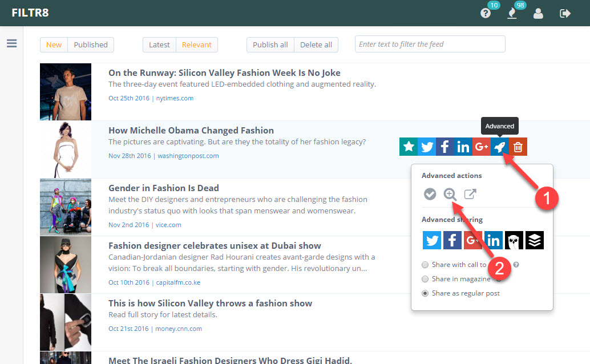
Task: Click help icon beside Share with call to
Action: 516,265
